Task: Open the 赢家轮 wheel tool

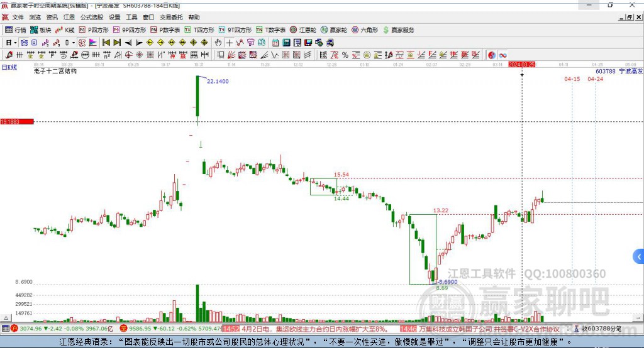Action: (x=334, y=30)
